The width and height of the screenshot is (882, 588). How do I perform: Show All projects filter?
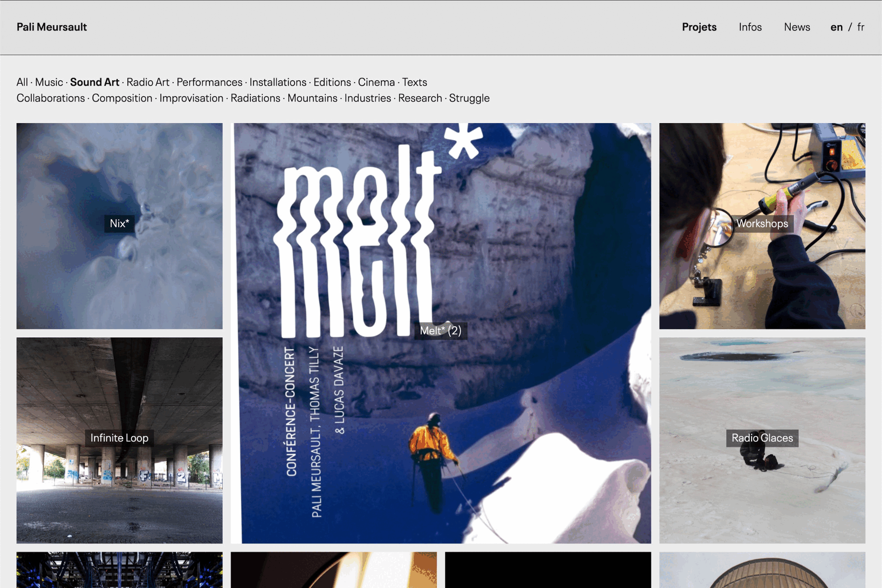click(22, 82)
